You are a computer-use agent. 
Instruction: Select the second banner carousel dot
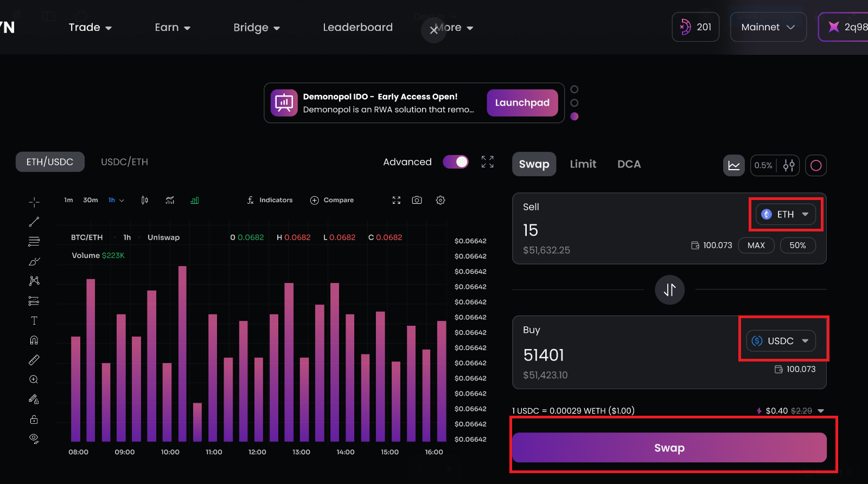[x=575, y=103]
